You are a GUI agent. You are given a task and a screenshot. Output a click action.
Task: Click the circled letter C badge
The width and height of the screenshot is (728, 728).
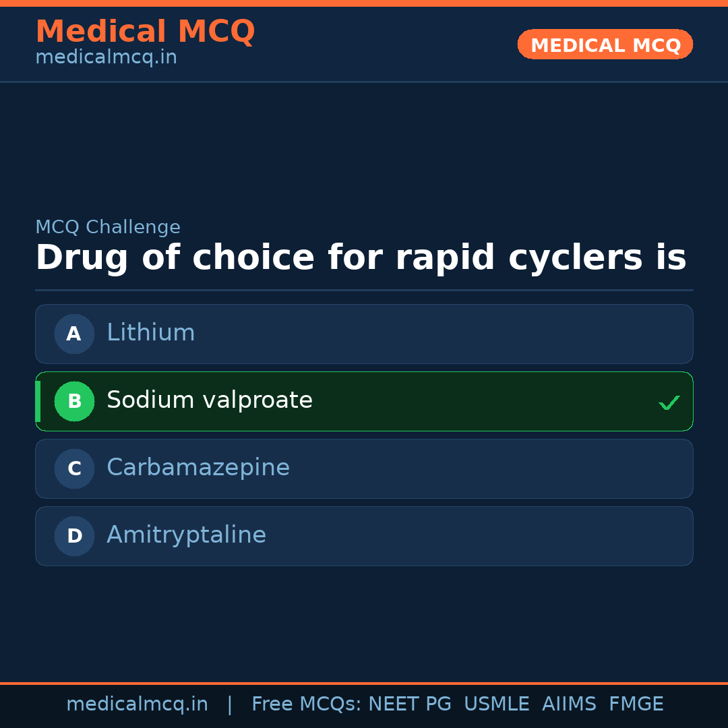74,468
